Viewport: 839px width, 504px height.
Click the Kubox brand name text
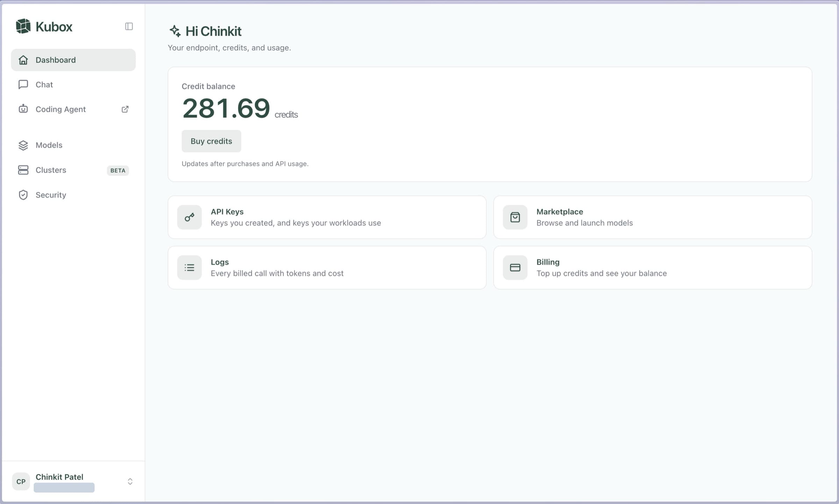coord(54,27)
